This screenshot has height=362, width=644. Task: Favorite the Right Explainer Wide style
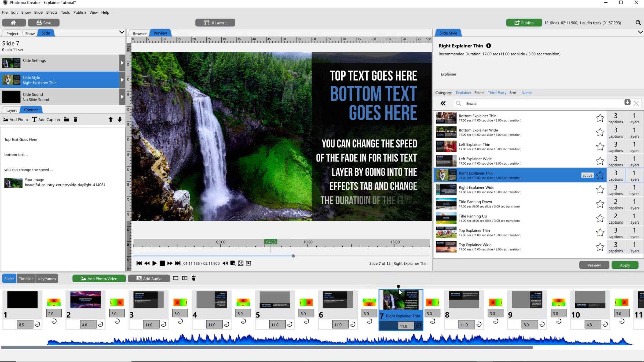click(x=600, y=190)
